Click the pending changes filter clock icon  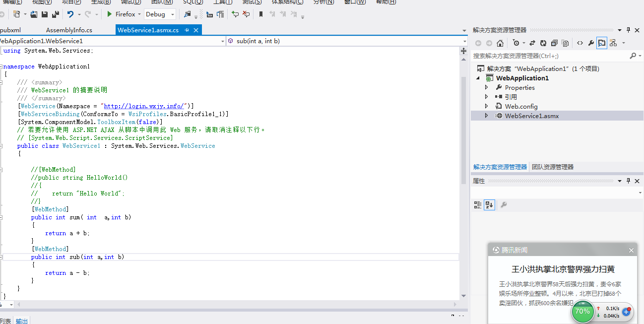point(516,43)
